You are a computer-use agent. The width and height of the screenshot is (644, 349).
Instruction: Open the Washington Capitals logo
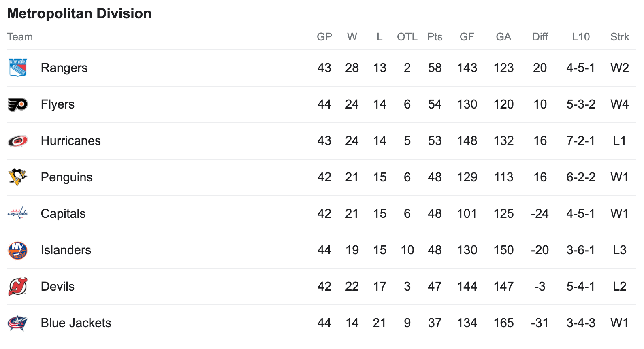[x=18, y=213]
